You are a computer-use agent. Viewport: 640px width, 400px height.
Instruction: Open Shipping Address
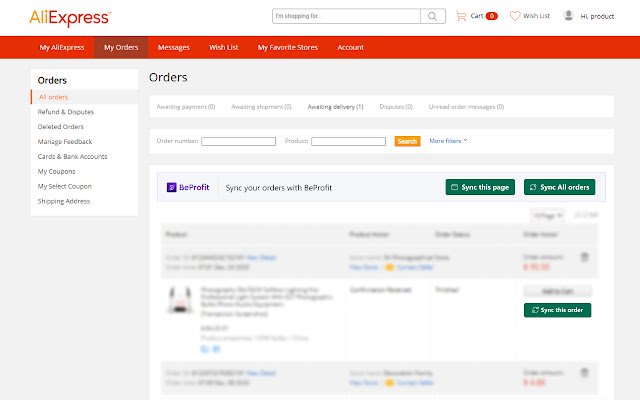pos(64,201)
